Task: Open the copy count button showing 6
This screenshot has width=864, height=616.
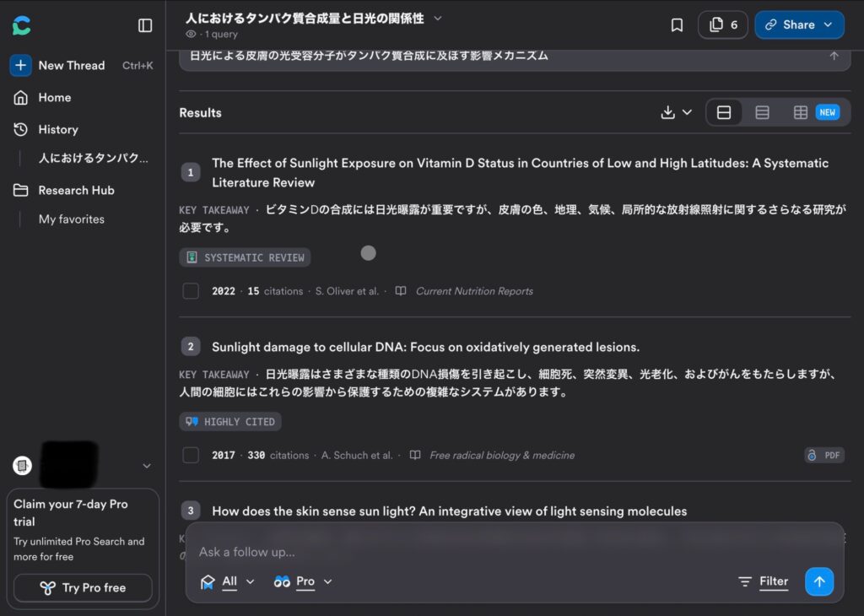Action: pos(722,25)
